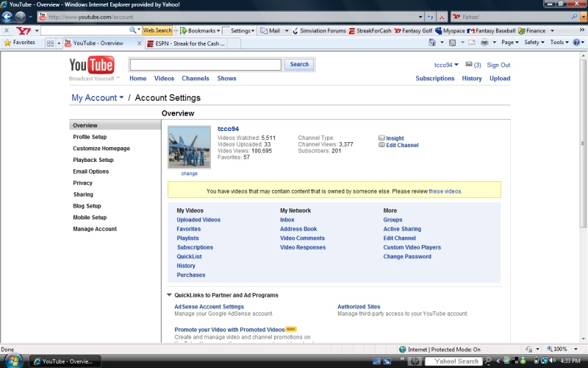Collapse QuickLinks to Partner and Ad Programs
The image size is (588, 368).
pos(169,295)
